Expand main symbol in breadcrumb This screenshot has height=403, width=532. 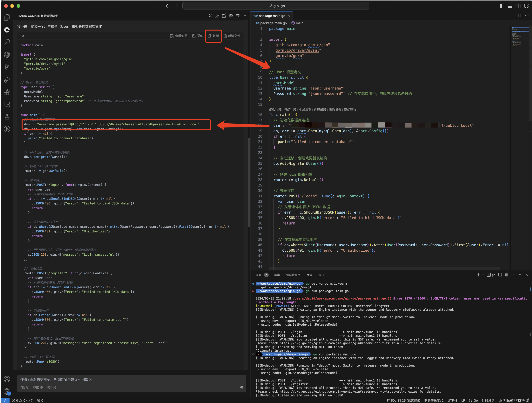pyautogui.click(x=299, y=23)
